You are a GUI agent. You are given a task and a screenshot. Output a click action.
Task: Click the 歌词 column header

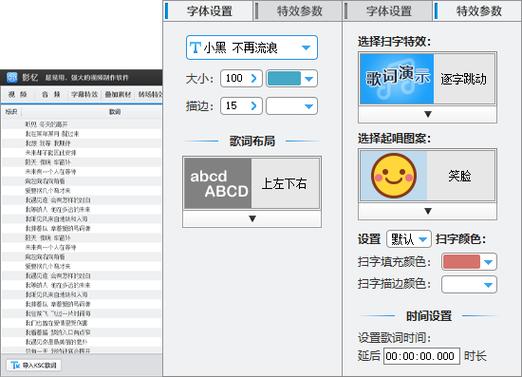[x=115, y=112]
